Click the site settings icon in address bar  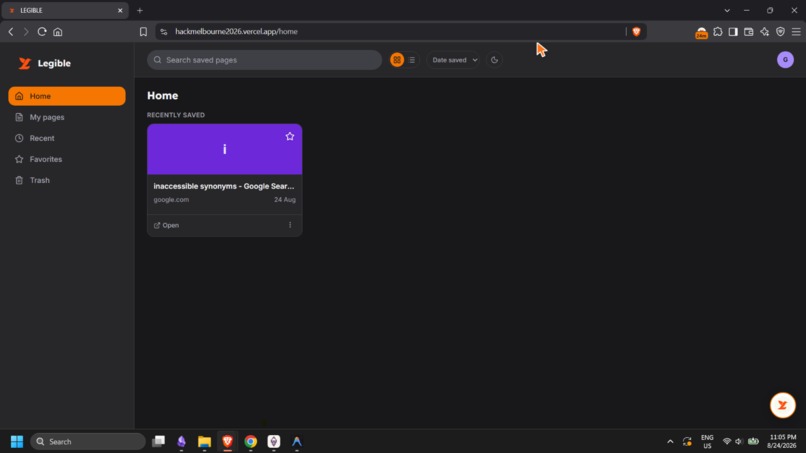click(x=163, y=32)
